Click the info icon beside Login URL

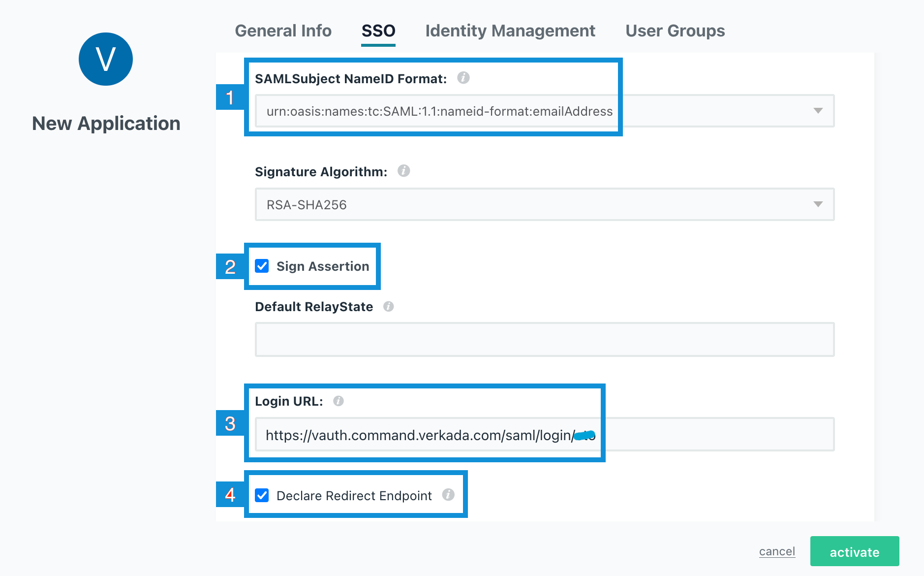tap(338, 401)
